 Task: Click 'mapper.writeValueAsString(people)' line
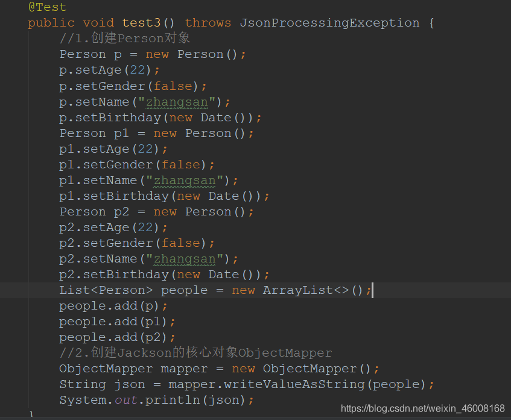tap(246, 384)
